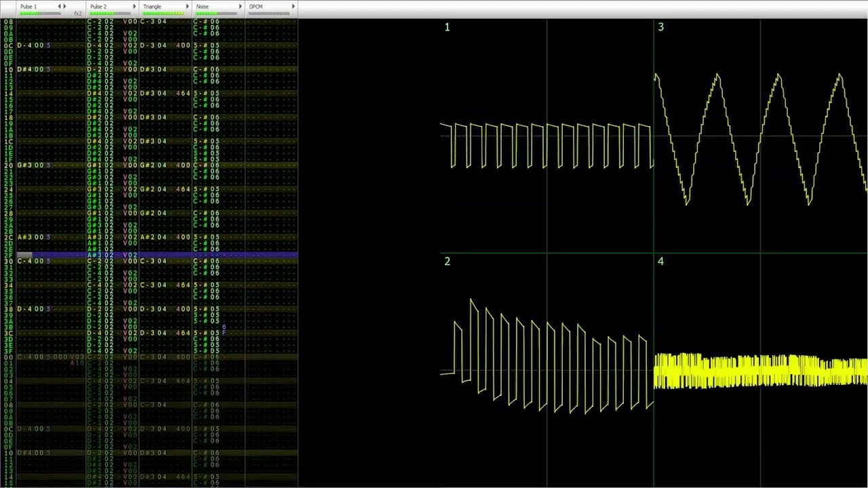
Task: Click oscilloscope panel 2 decaying pulse waveform
Action: point(547,356)
